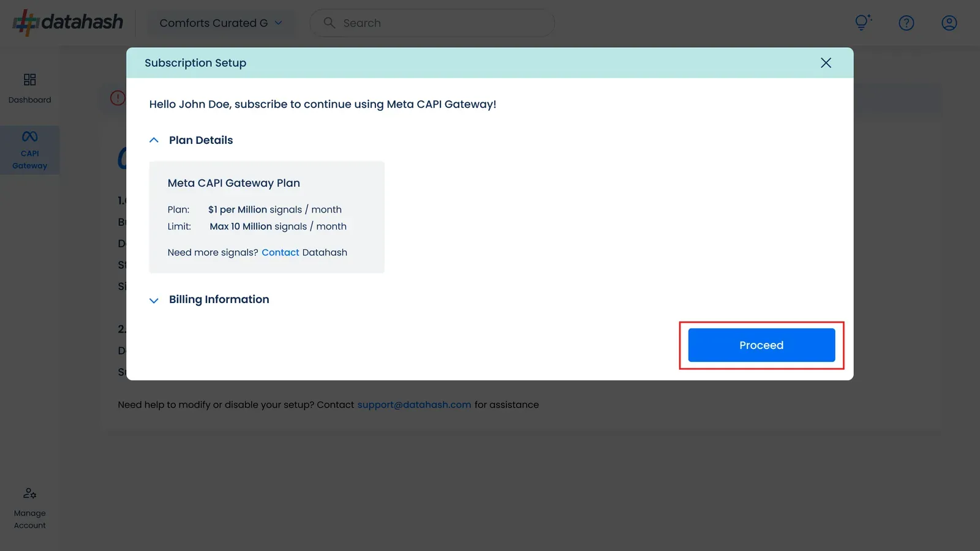Open the user profile icon

coord(949,23)
